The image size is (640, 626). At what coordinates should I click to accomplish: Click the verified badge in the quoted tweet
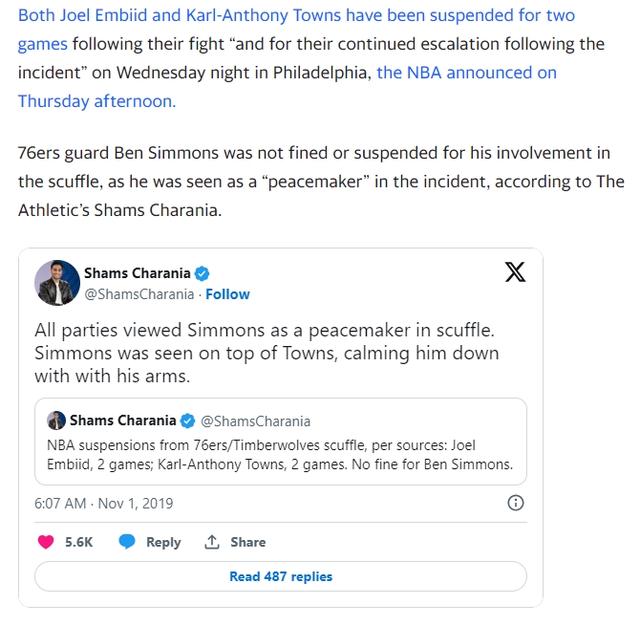(x=185, y=420)
